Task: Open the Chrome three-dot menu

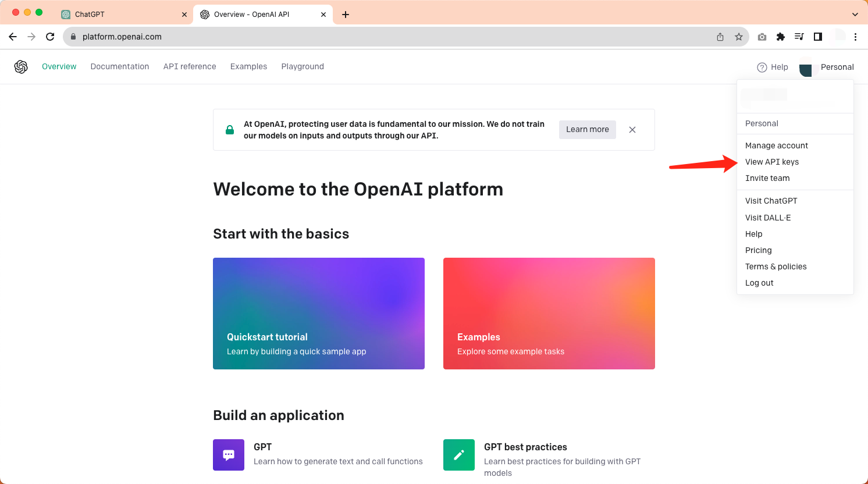Action: (x=855, y=37)
